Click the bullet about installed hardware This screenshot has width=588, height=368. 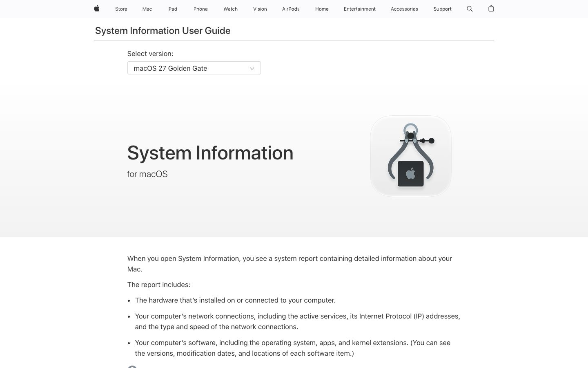tap(235, 300)
